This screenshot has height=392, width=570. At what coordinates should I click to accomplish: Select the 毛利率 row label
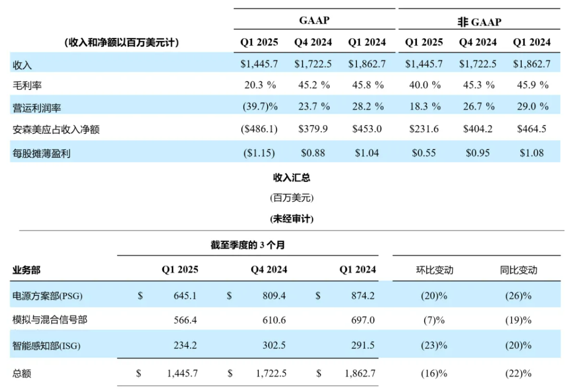pyautogui.click(x=27, y=86)
